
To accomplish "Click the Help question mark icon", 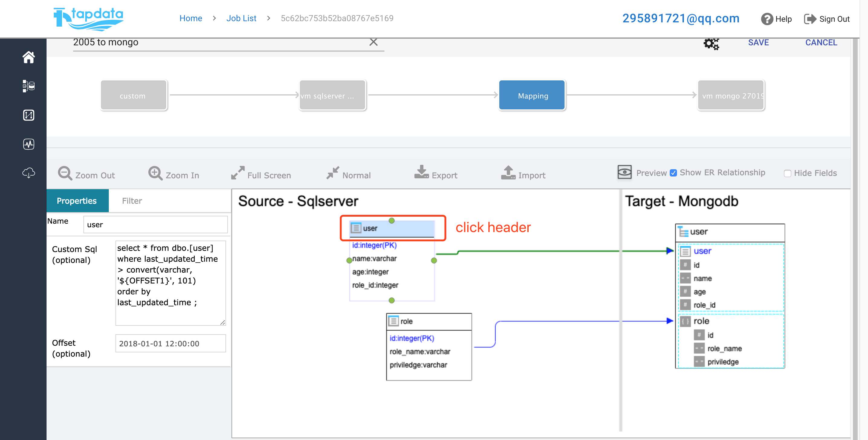I will coord(767,19).
